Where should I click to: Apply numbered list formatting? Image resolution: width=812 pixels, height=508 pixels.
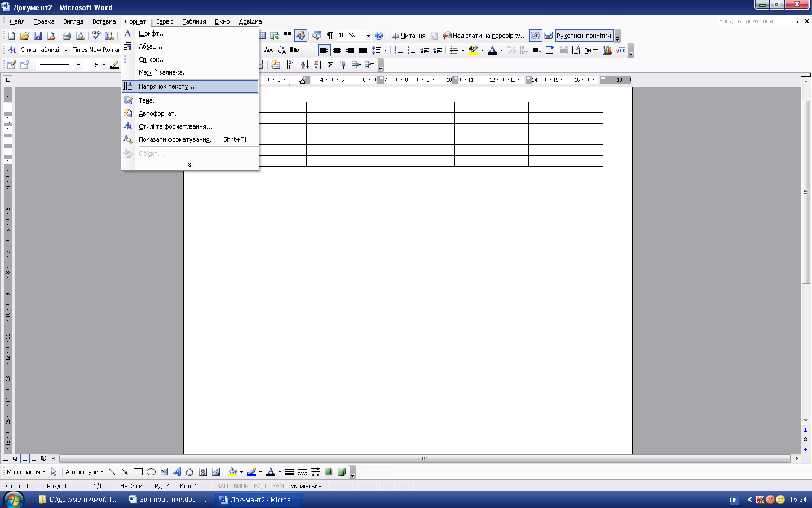399,50
